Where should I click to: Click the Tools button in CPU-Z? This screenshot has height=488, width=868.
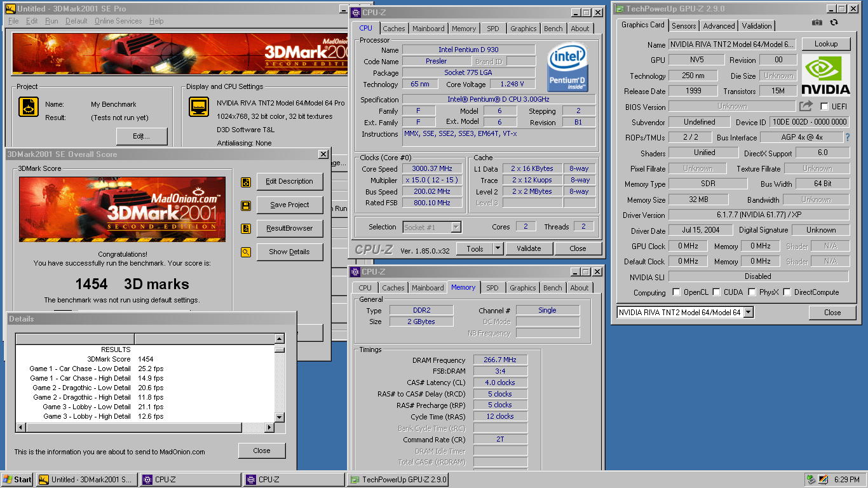(475, 248)
